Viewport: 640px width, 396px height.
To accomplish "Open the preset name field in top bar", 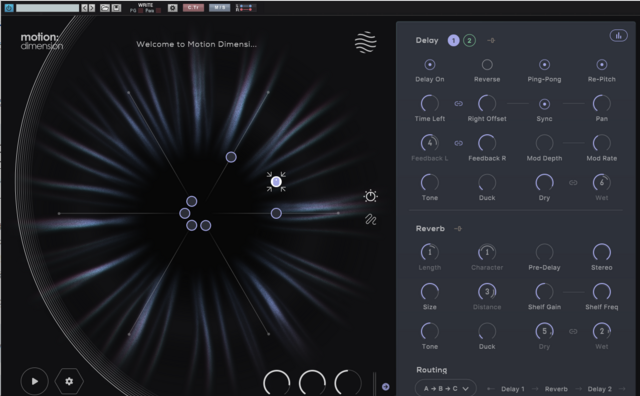I will click(x=47, y=8).
